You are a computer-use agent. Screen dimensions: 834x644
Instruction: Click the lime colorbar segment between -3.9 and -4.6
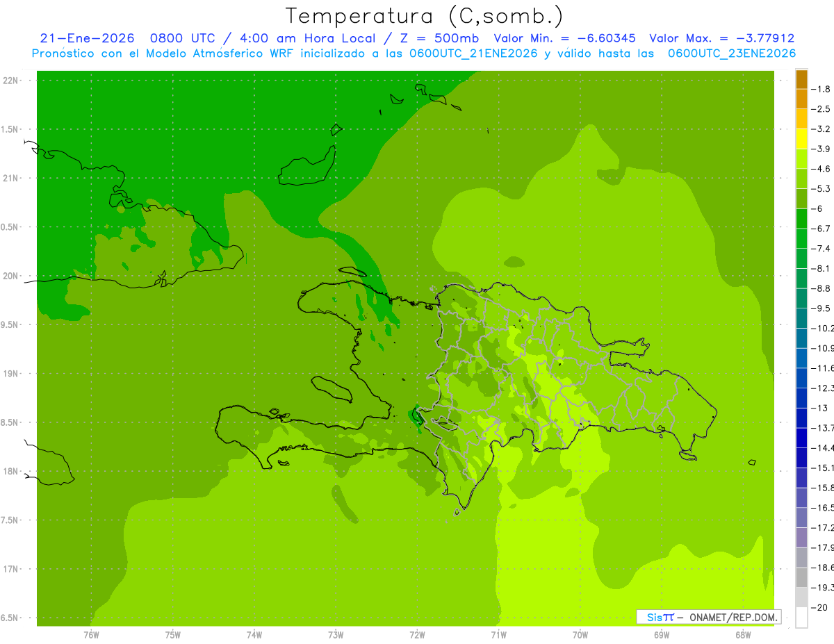[801, 159]
